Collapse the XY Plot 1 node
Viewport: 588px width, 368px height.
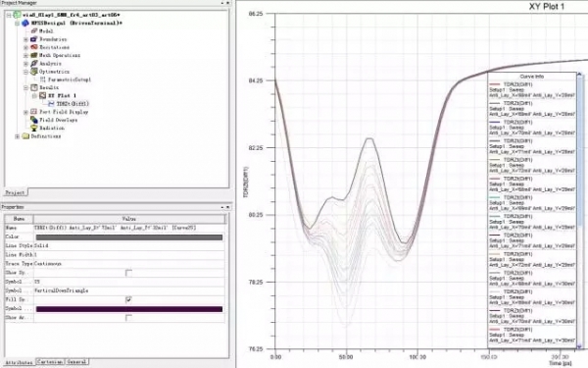[34, 96]
